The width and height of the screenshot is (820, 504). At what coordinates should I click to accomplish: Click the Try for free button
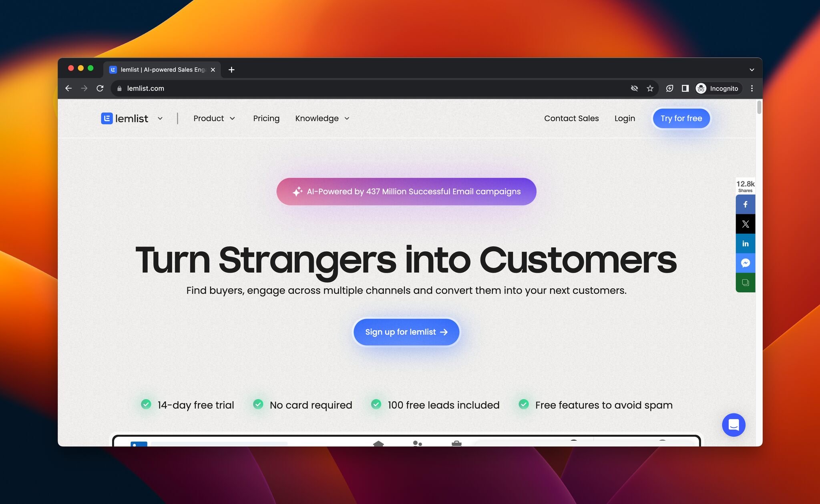coord(681,118)
